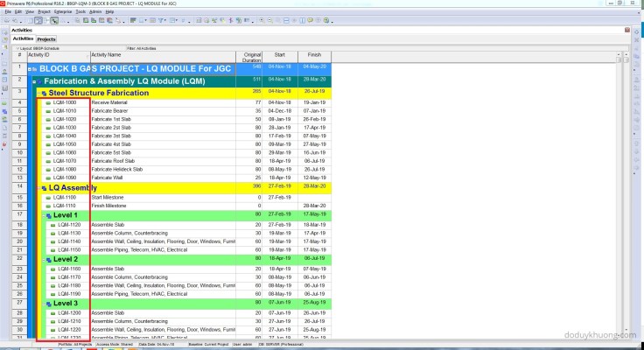
Task: Select the highlighted Gantt Chart view icon
Action: click(38, 20)
